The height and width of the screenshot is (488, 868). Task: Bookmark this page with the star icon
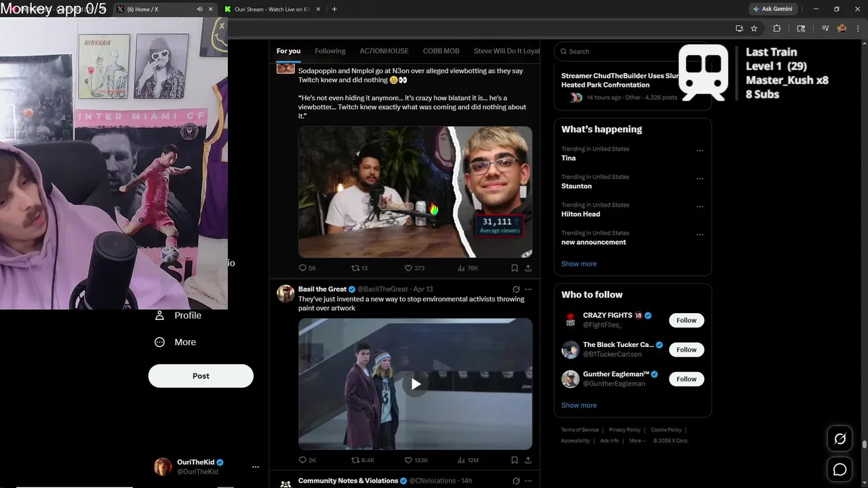pos(754,28)
